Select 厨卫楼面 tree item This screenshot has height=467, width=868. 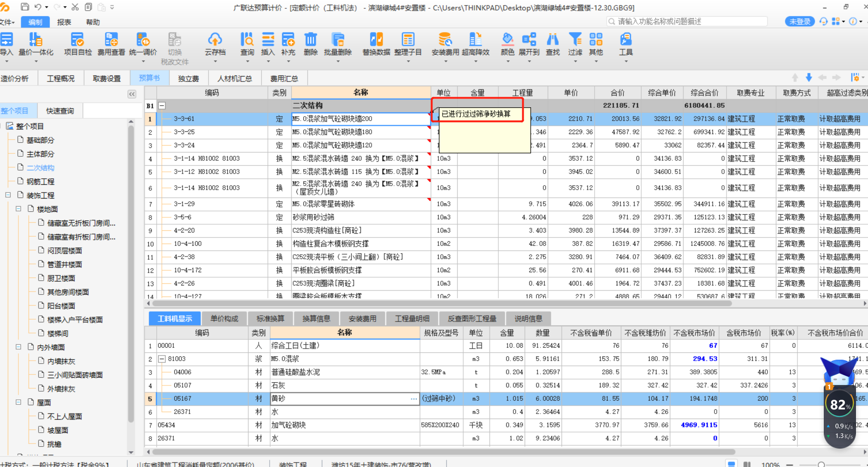point(61,278)
